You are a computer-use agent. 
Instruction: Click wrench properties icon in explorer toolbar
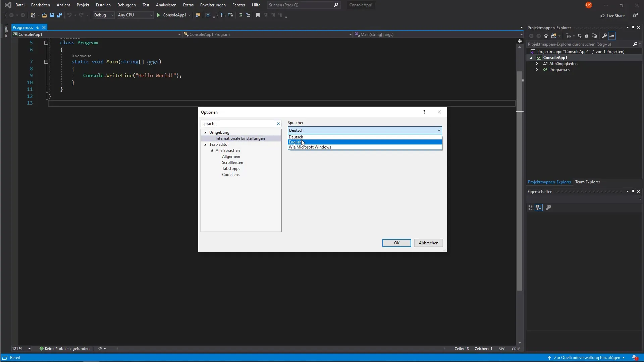coord(604,36)
